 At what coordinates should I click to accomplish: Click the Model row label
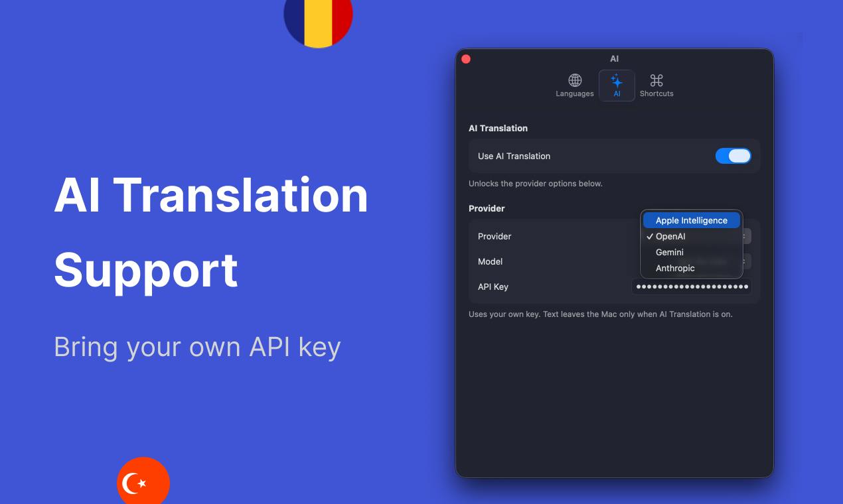point(491,261)
